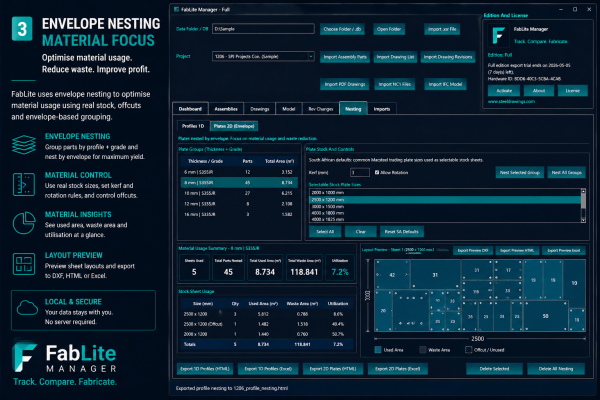The width and height of the screenshot is (600, 400).
Task: Select the 2500 x 1200 (Offcut) usage row
Action: tap(266, 324)
